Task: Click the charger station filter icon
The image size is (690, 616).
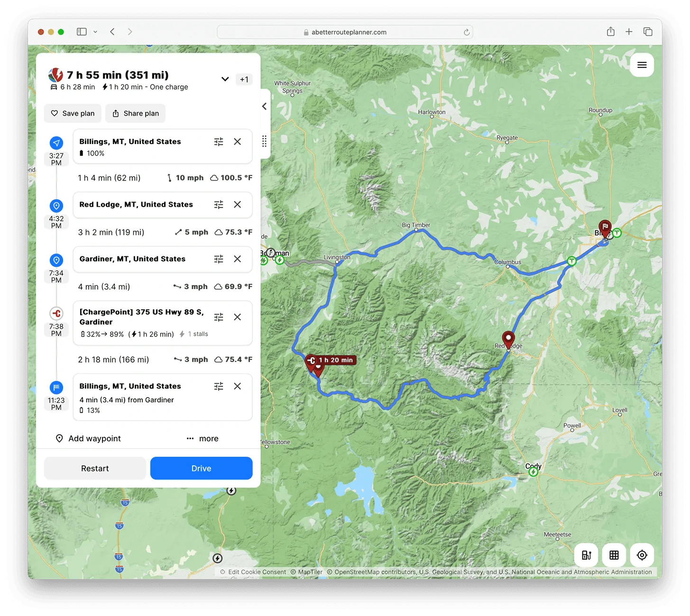Action: pyautogui.click(x=586, y=555)
